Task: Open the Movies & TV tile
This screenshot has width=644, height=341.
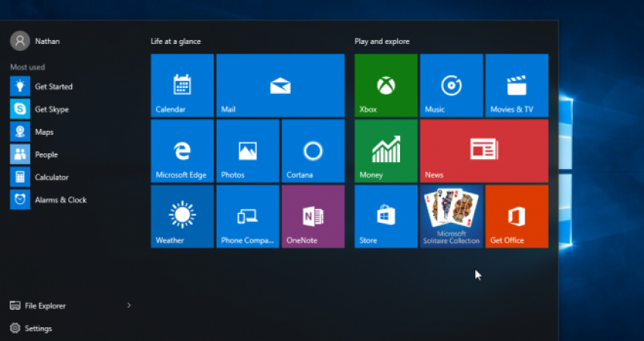Action: [x=517, y=86]
